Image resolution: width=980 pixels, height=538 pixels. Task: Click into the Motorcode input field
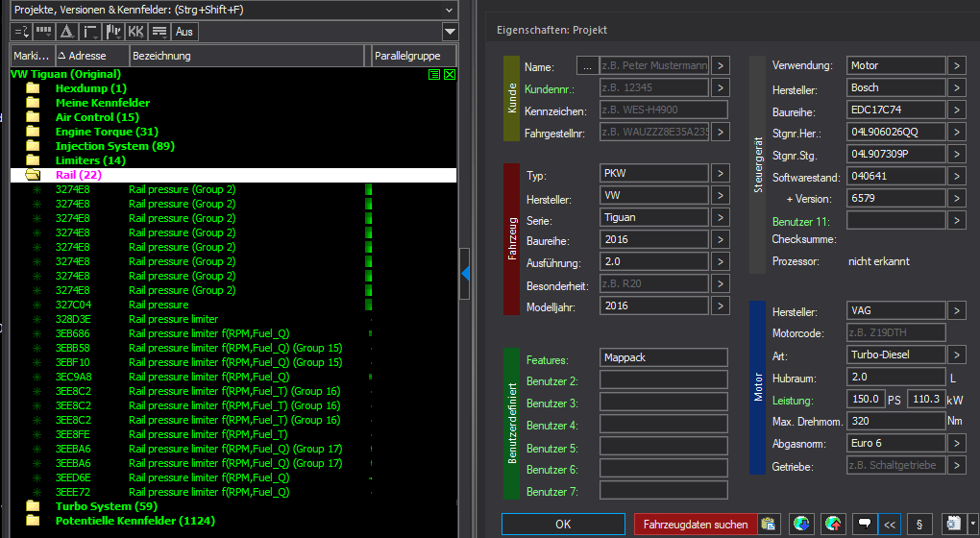pos(895,332)
